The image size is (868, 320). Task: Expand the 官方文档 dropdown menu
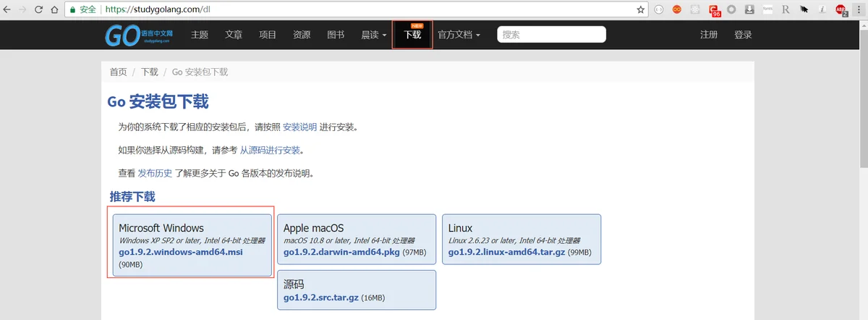click(x=459, y=35)
